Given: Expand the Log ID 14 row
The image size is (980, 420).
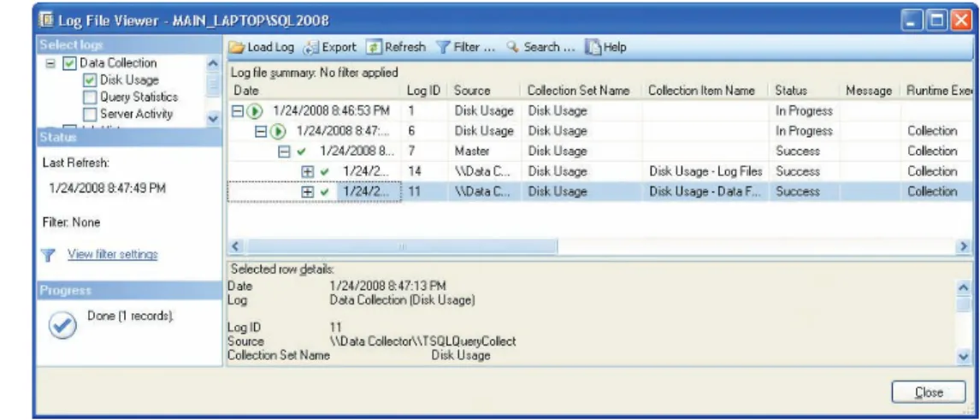Looking at the screenshot, I should (x=308, y=171).
